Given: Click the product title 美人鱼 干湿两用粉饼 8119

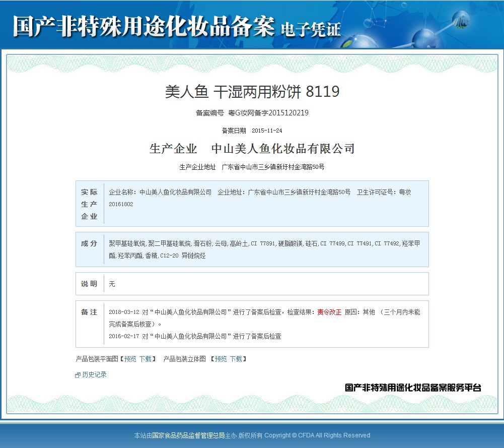Looking at the screenshot, I should [x=252, y=92].
